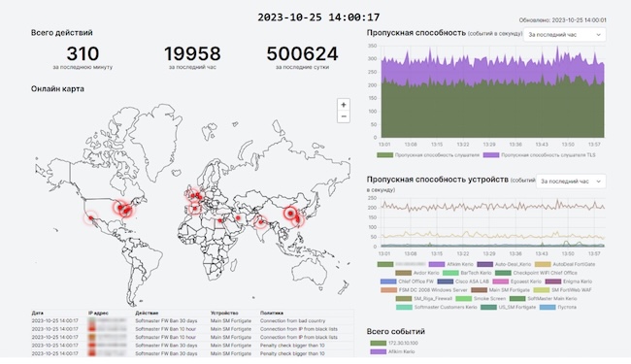This screenshot has height=364, width=631.
Task: Click SoftMaster Main Kerio legend entry
Action: click(543, 298)
